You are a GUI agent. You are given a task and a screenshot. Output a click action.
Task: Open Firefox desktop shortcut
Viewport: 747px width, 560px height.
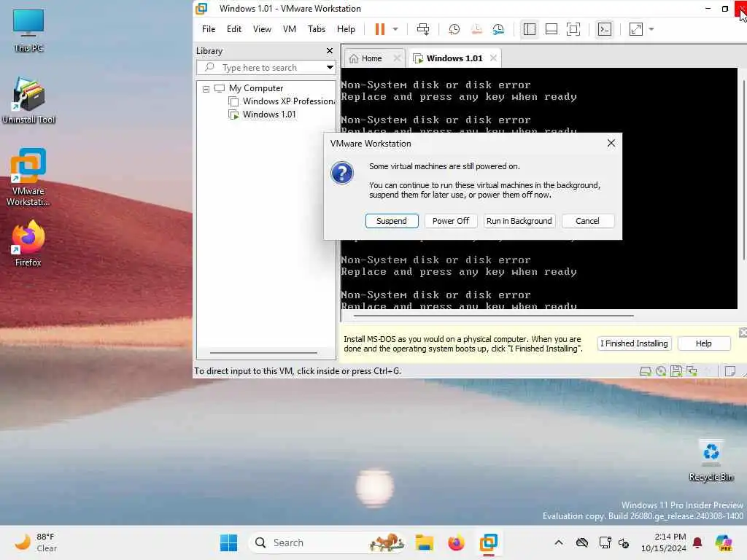(x=28, y=243)
